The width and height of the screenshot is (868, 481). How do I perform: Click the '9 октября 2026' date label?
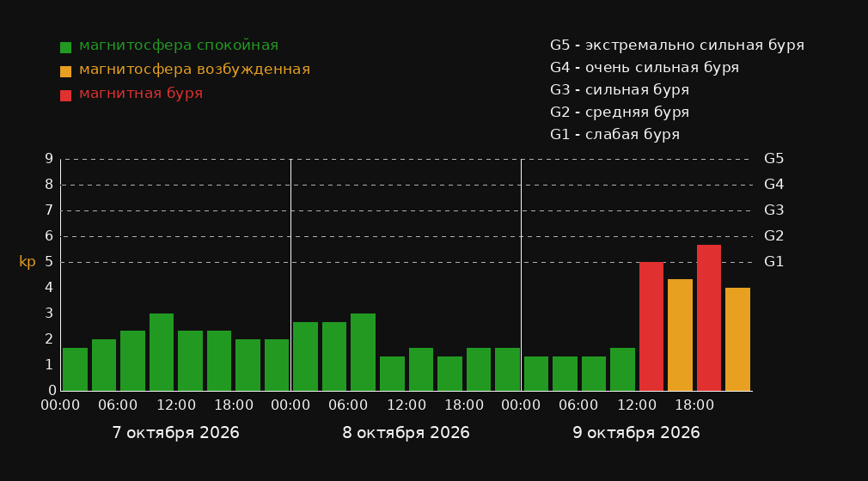pos(636,433)
